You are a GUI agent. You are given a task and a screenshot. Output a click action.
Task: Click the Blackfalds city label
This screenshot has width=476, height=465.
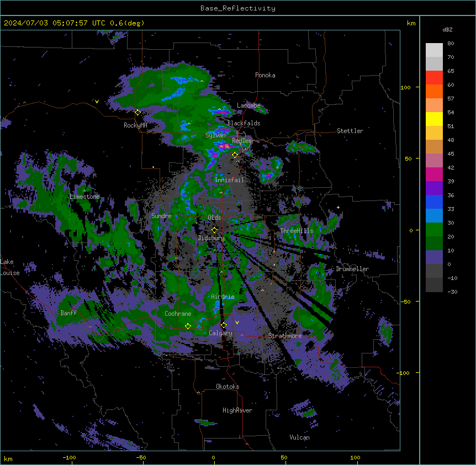[244, 123]
